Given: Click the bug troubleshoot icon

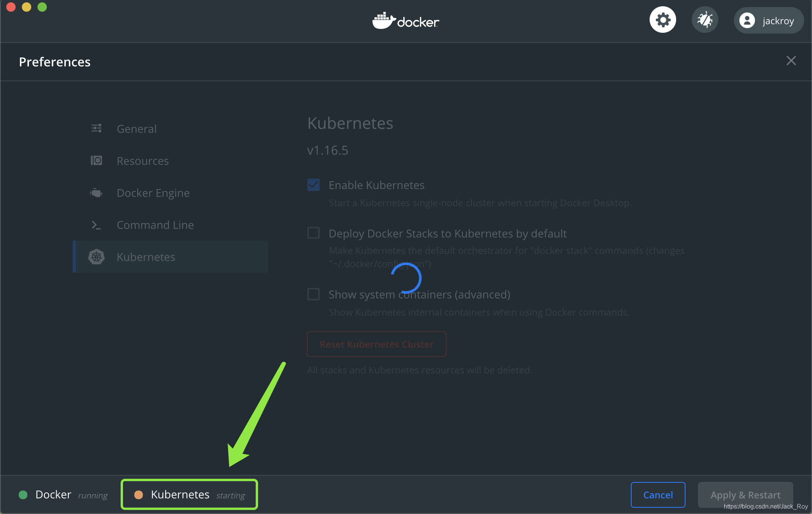Looking at the screenshot, I should click(705, 20).
